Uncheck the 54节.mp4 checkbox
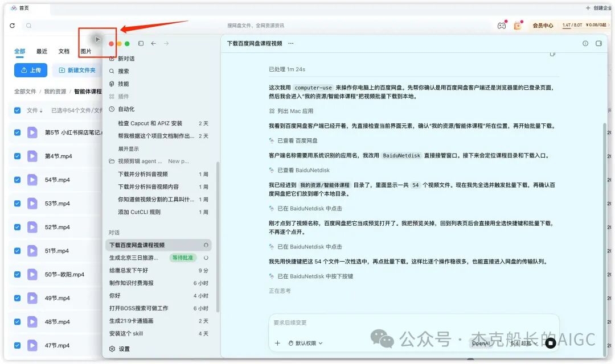 (17, 180)
